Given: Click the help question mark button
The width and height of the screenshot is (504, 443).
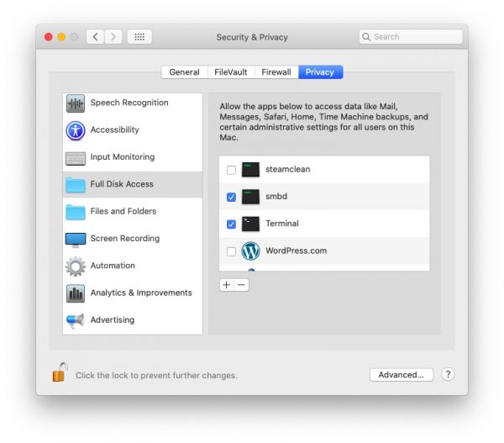Looking at the screenshot, I should click(x=448, y=375).
